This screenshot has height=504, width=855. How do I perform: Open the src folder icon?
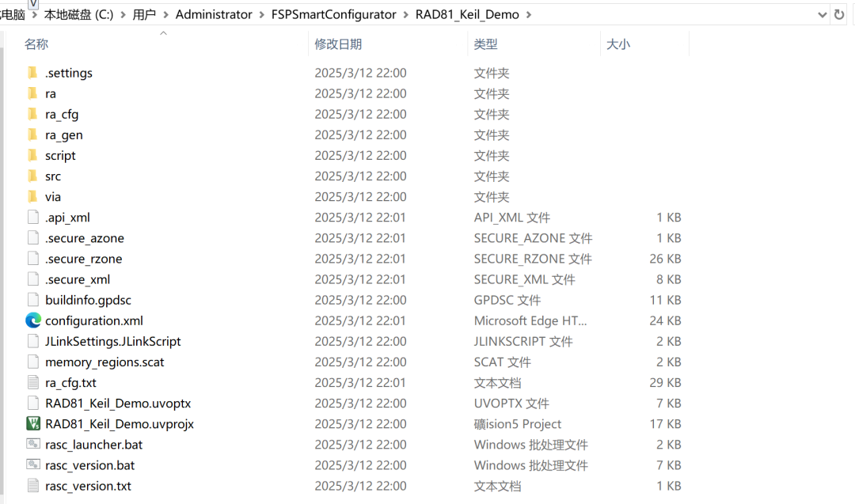33,176
